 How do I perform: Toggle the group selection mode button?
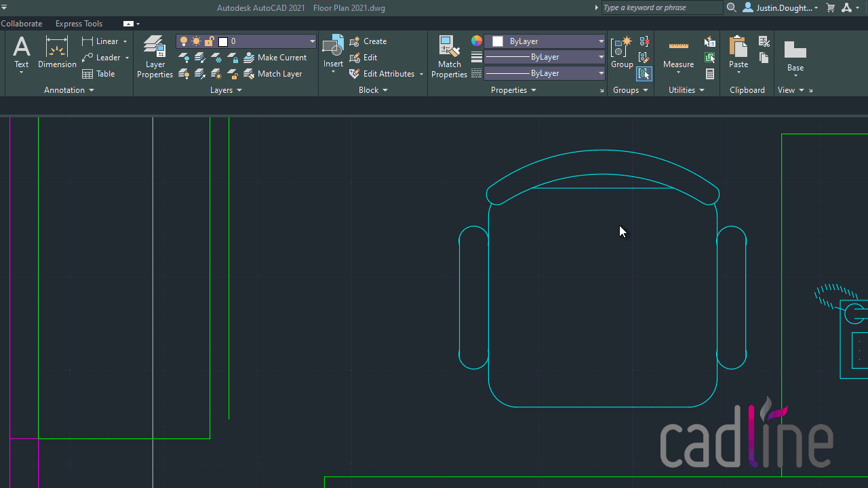(x=644, y=74)
